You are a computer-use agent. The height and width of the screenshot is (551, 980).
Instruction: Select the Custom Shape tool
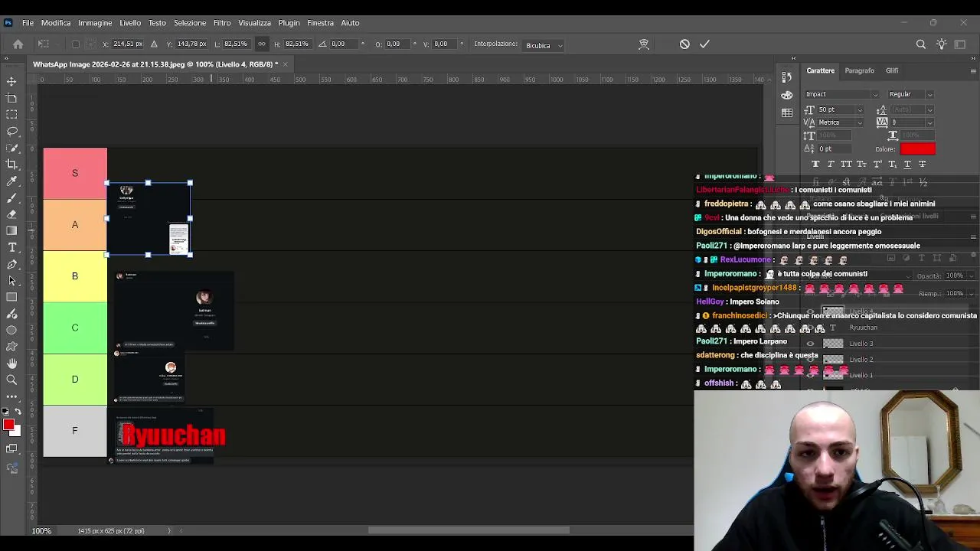click(x=11, y=347)
